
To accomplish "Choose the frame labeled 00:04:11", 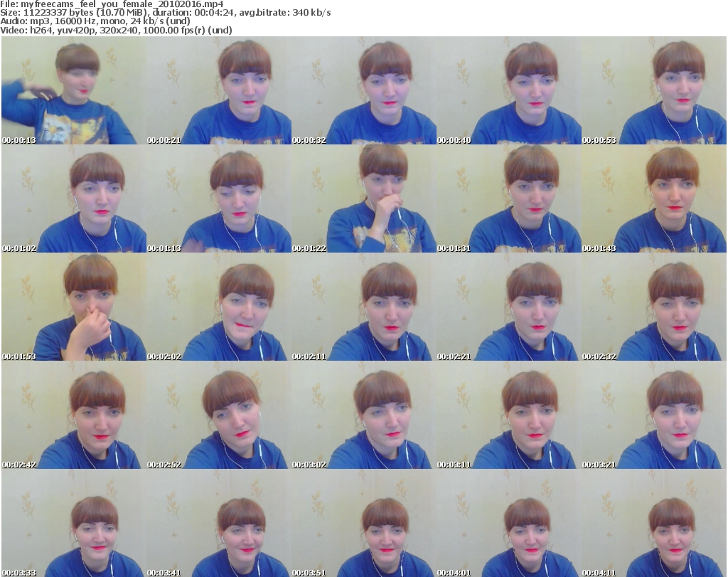I will pos(654,523).
